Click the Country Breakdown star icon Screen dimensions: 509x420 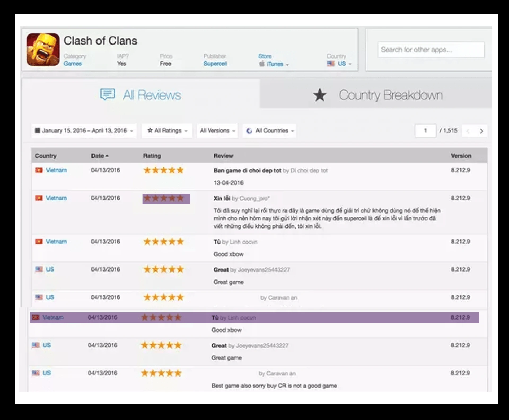pyautogui.click(x=320, y=95)
